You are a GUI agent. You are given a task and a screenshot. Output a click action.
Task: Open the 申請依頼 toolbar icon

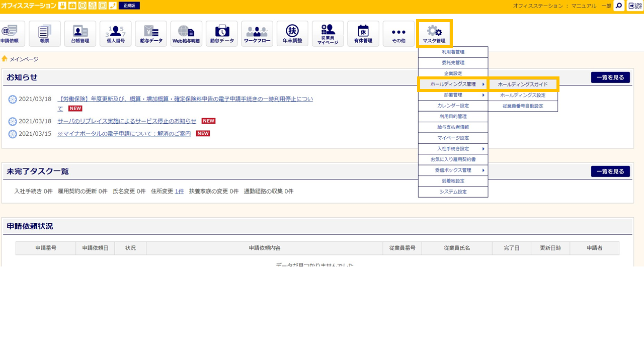pos(9,34)
